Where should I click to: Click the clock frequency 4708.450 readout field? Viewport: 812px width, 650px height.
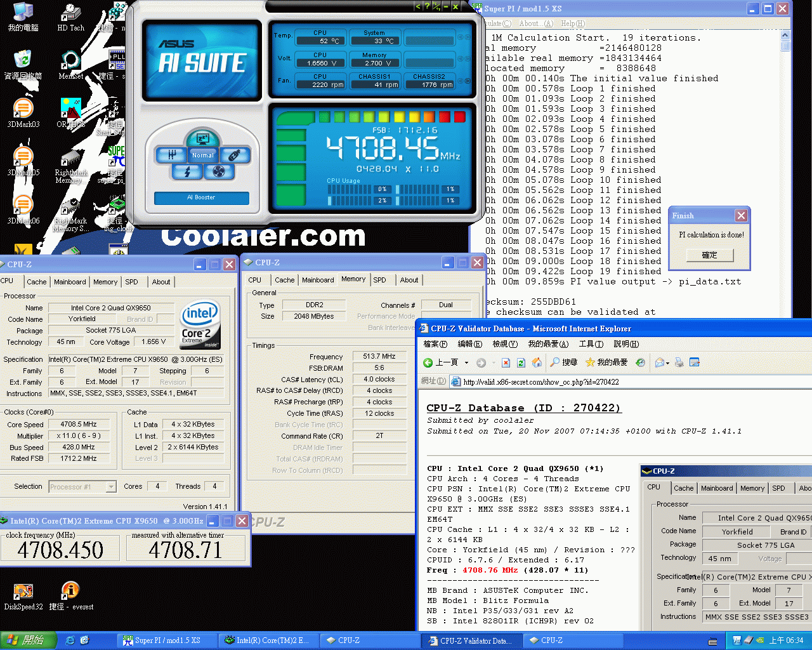coord(60,550)
